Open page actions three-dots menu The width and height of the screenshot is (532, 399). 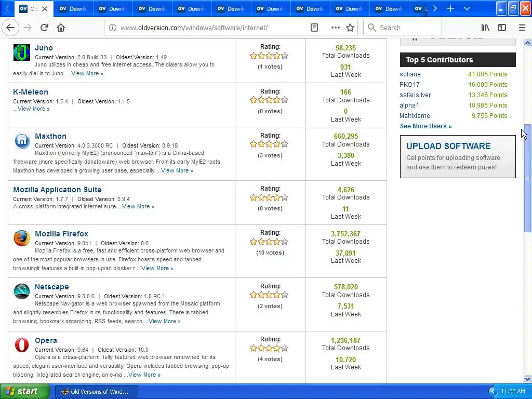pyautogui.click(x=335, y=28)
